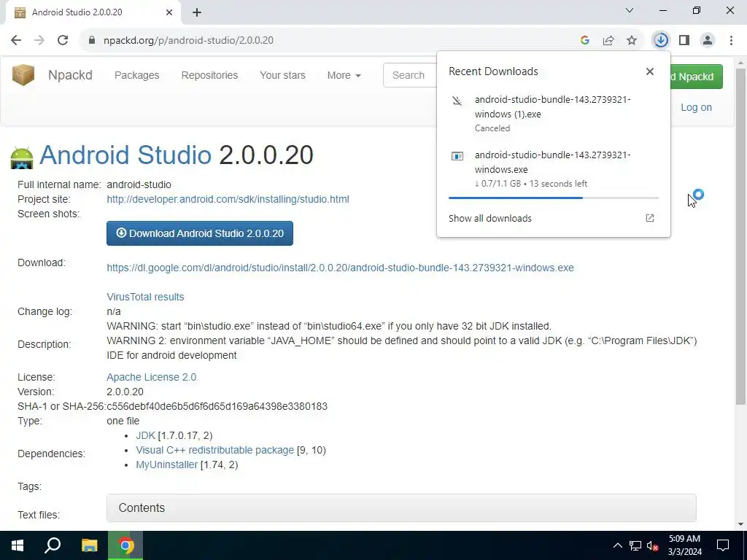Click the in-progress download file icon

tap(457, 156)
